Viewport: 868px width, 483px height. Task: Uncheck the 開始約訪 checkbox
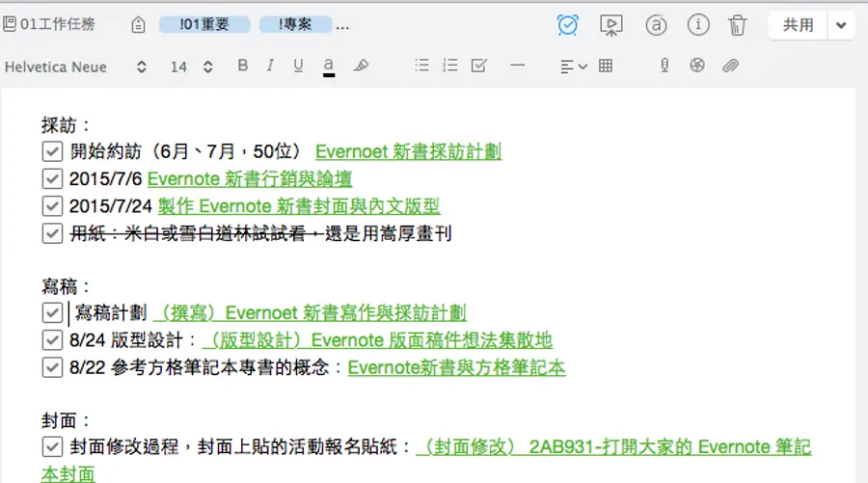pos(52,151)
